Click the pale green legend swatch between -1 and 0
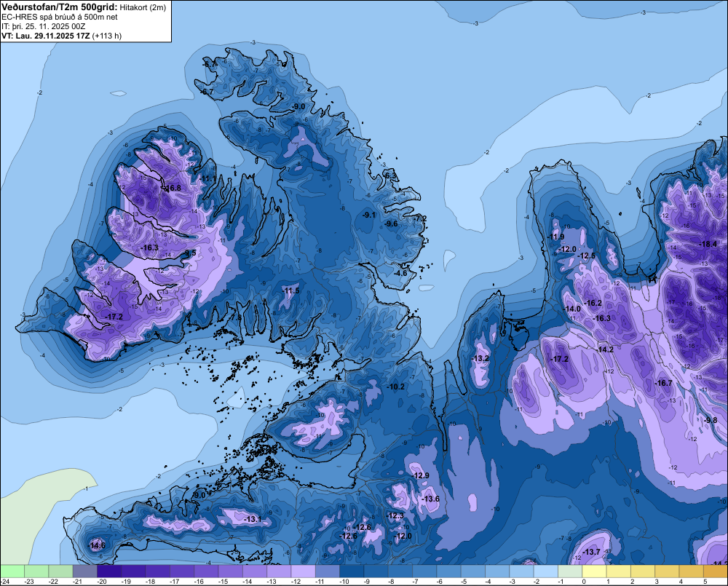The image size is (728, 586). coord(570,571)
